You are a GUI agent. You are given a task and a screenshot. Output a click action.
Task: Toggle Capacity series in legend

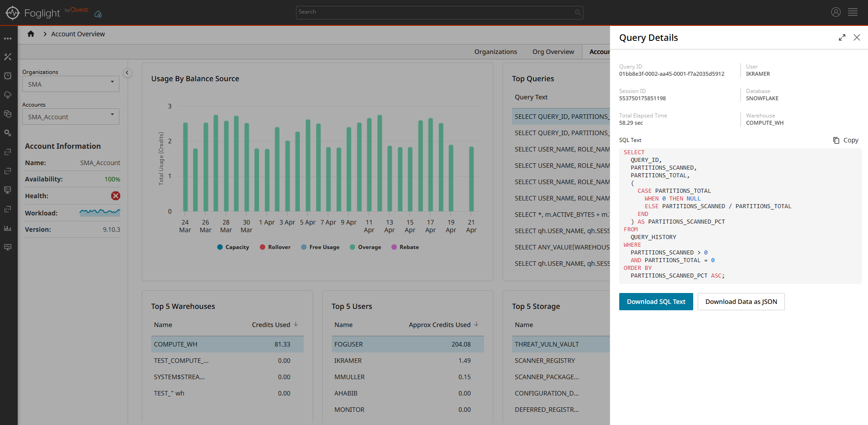click(233, 247)
